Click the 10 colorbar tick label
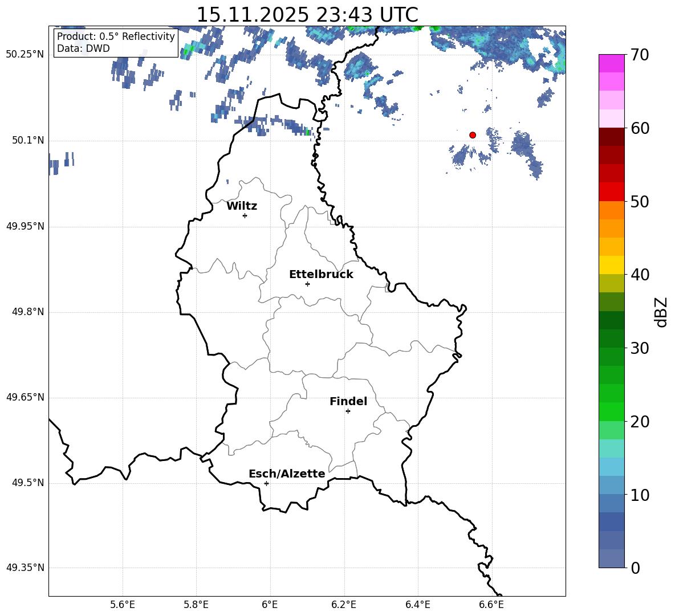675x616 pixels. (x=640, y=495)
